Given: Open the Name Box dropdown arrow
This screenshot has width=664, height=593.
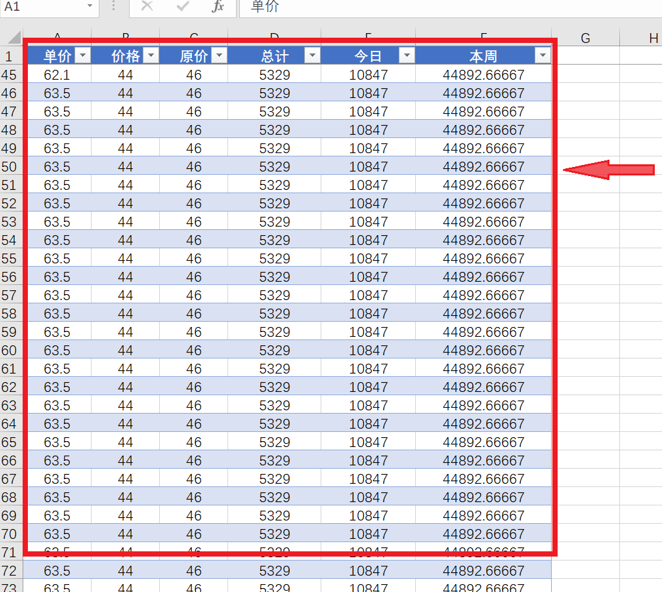Looking at the screenshot, I should point(90,6).
